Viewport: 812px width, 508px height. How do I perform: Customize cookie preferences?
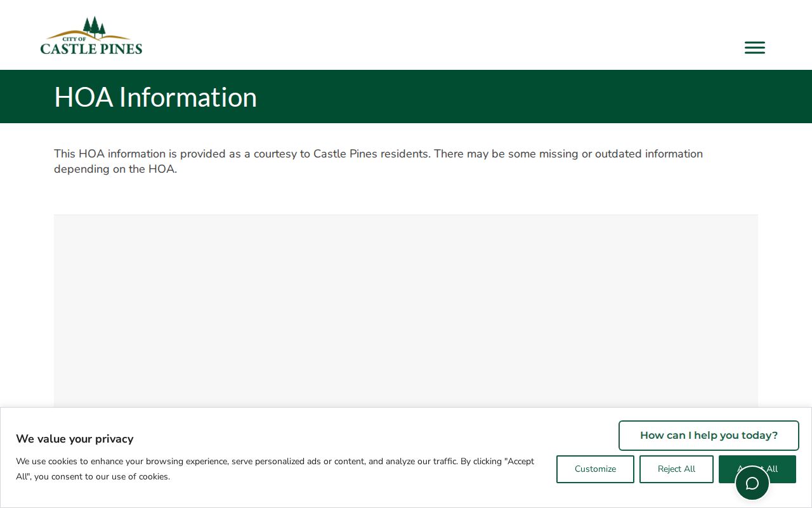coord(595,469)
